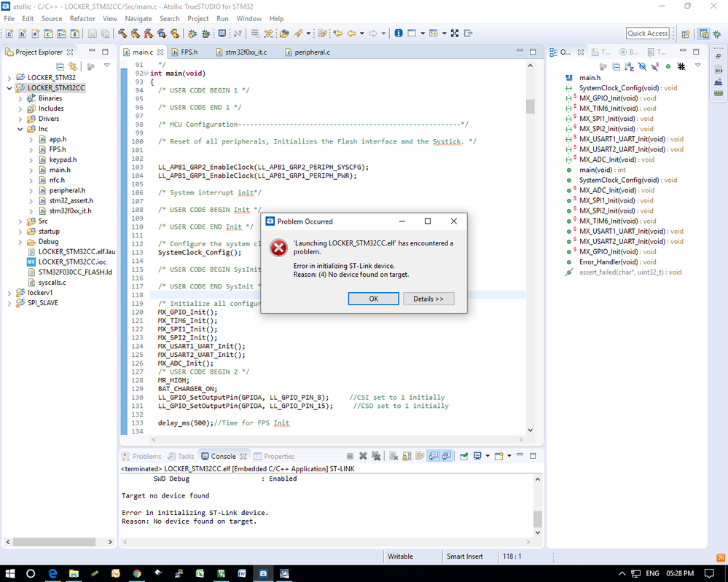
Task: Click Collapse All in Project Explorer
Action: point(60,66)
